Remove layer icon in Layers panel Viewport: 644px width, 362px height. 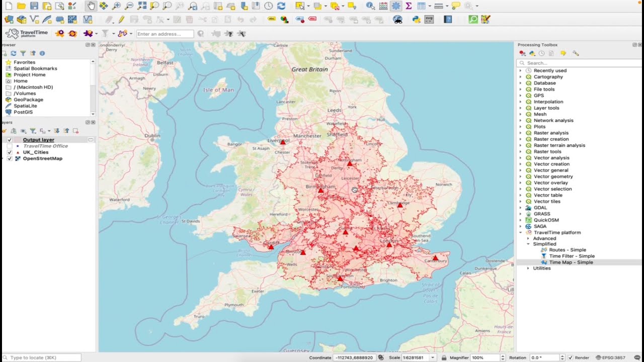tap(75, 131)
